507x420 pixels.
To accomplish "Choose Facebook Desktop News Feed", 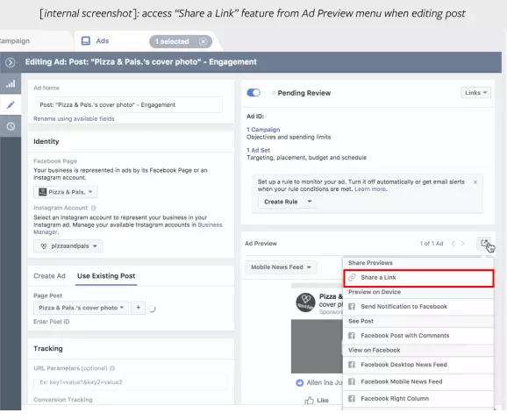I will coord(418,365).
